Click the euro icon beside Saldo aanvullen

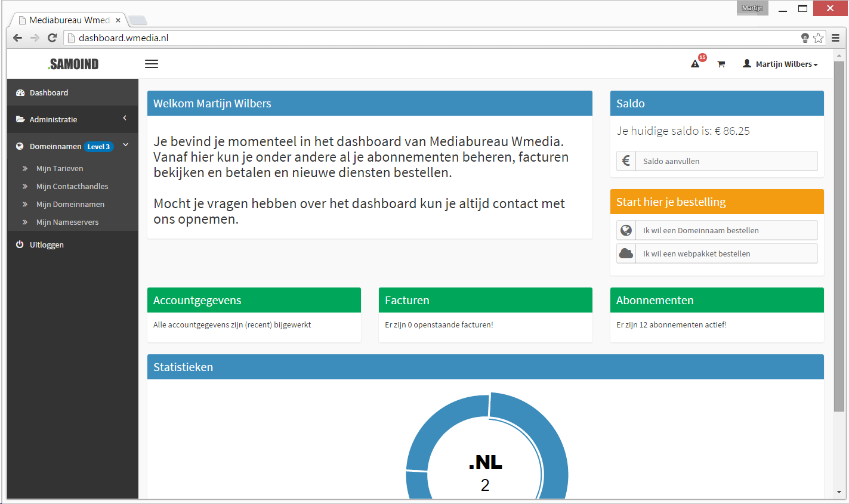click(x=626, y=161)
